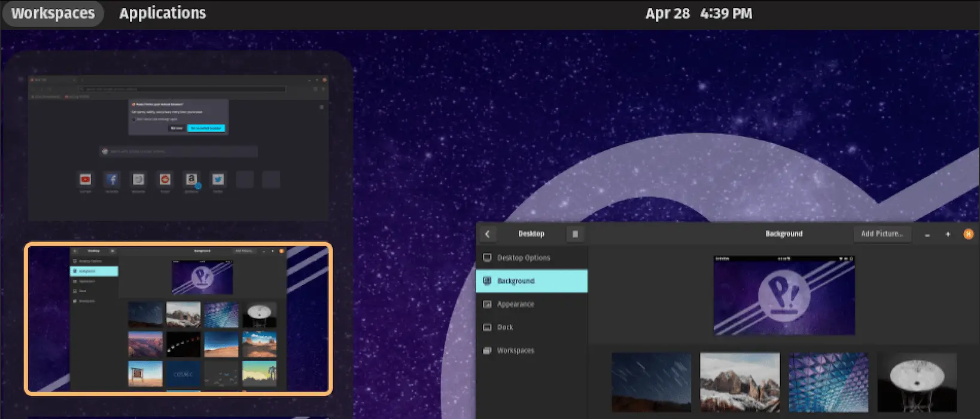Screen dimensions: 980x419
Task: Maximize the Settings window with the plus button
Action: point(948,234)
